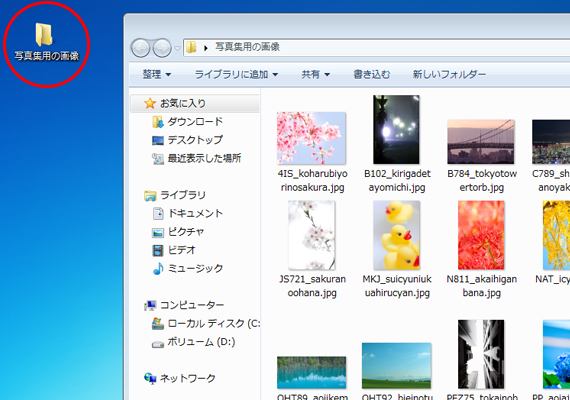Select the N811_akaihiganbana.jpg thumbnail
The width and height of the screenshot is (570, 400).
[x=481, y=235]
